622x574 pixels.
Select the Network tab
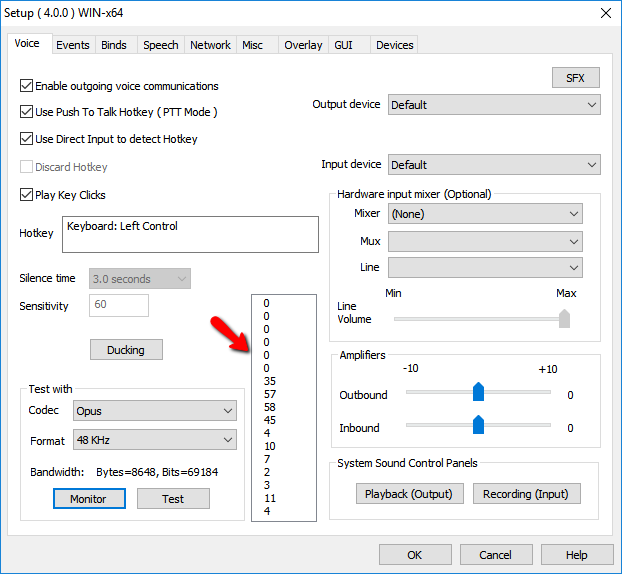[210, 45]
